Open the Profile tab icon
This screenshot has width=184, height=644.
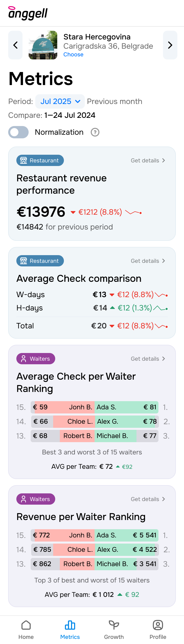158,625
